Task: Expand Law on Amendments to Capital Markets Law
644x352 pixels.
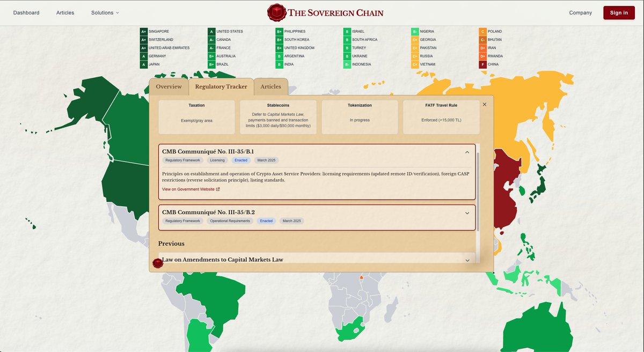Action: click(x=467, y=260)
